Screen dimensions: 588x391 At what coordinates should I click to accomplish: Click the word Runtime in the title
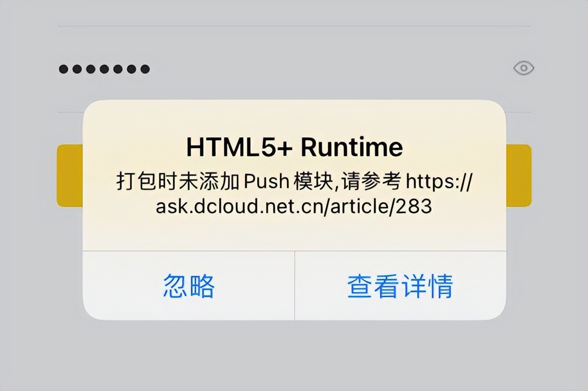click(x=352, y=147)
